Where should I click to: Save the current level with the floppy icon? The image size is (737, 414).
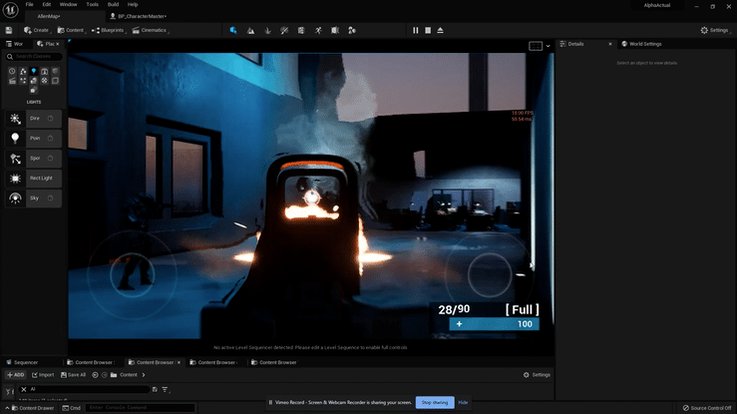(x=9, y=30)
